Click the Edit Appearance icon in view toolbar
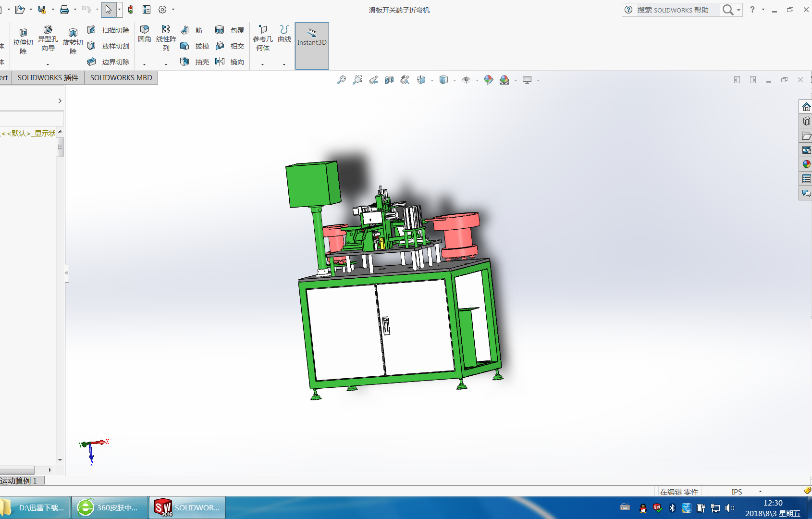812x519 pixels. click(488, 80)
